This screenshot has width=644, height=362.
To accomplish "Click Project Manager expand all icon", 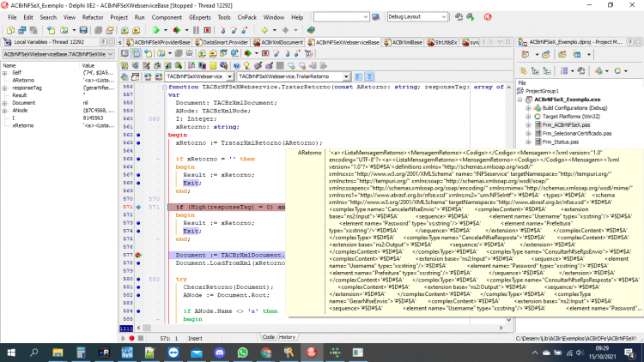I will coord(535,71).
